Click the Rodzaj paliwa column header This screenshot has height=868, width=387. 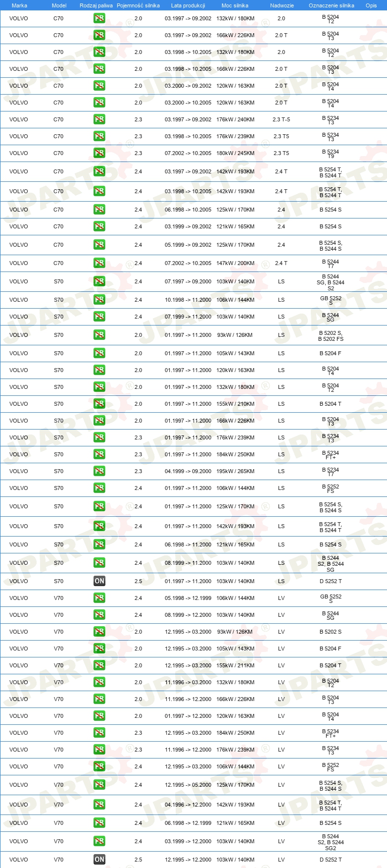click(96, 5)
